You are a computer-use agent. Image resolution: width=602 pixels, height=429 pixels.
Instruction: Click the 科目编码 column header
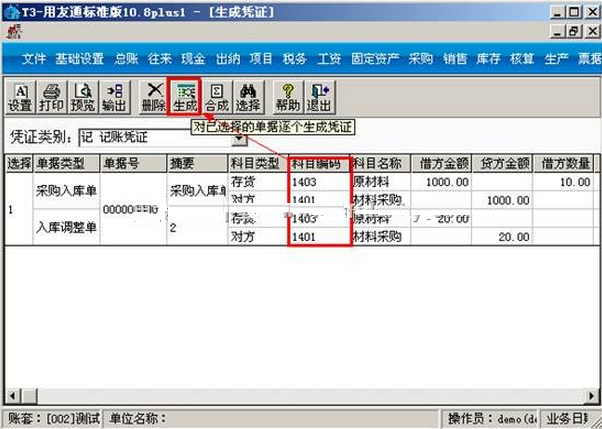pyautogui.click(x=319, y=163)
